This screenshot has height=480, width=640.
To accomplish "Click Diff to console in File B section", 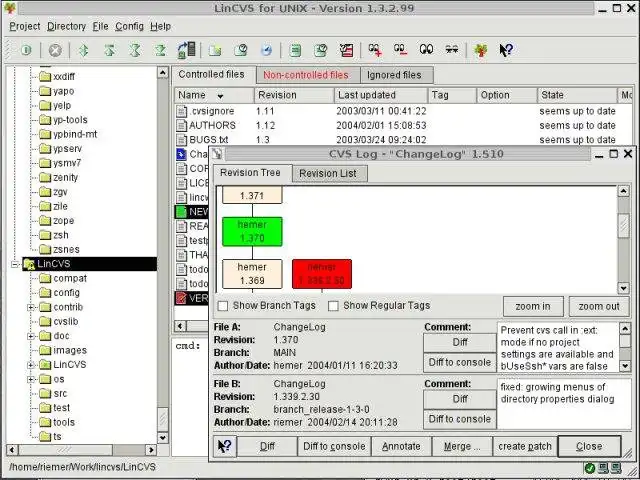I will click(460, 419).
